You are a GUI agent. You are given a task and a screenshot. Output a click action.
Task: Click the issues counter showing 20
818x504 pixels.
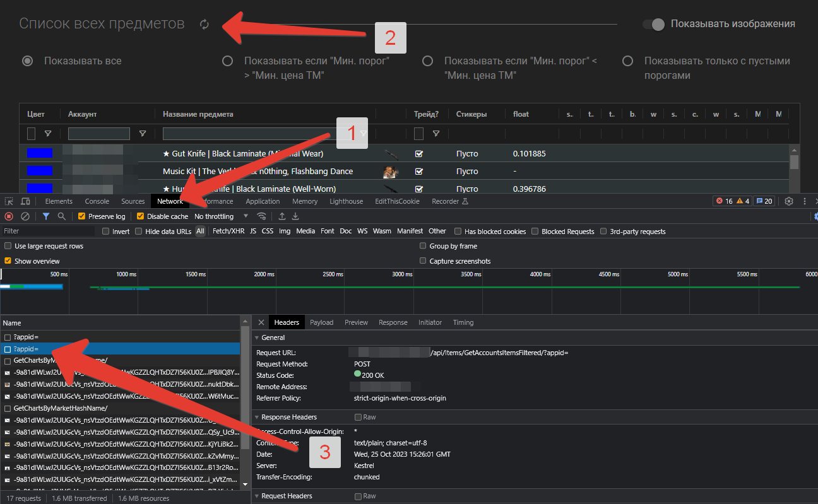764,201
